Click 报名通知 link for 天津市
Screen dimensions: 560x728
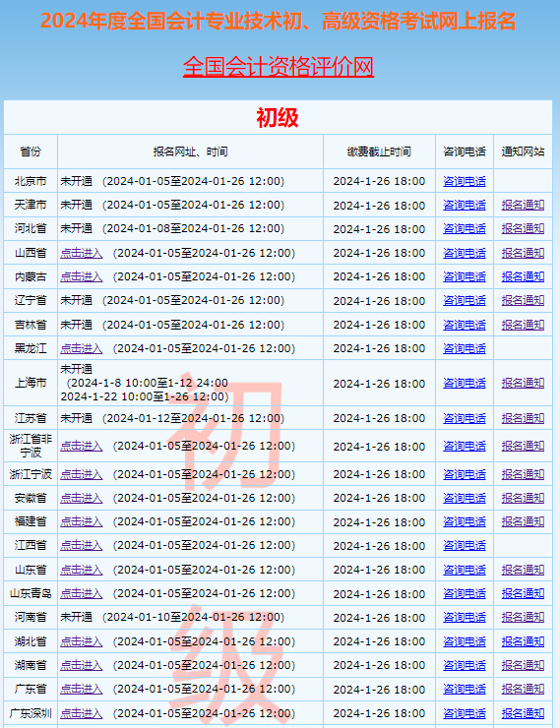(523, 206)
